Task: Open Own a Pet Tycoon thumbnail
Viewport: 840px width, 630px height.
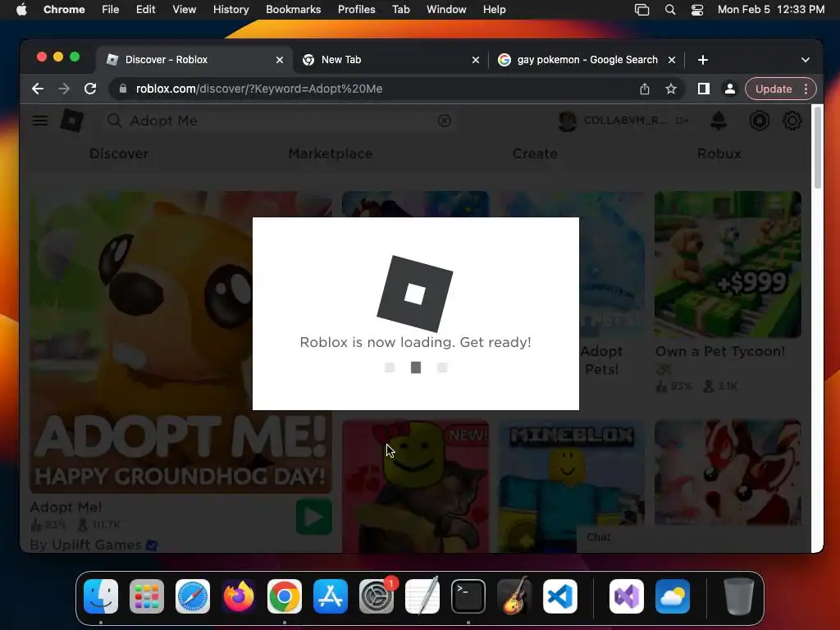Action: [728, 265]
